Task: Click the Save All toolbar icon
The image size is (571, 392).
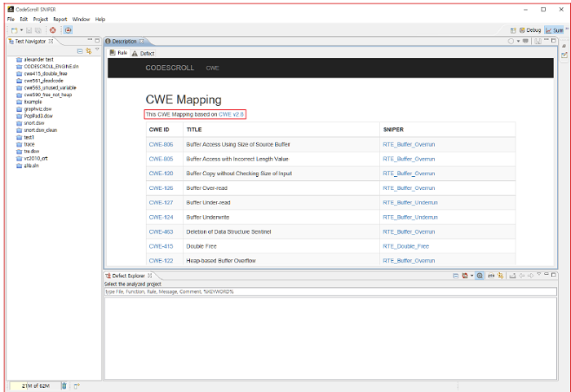Action: 38,30
